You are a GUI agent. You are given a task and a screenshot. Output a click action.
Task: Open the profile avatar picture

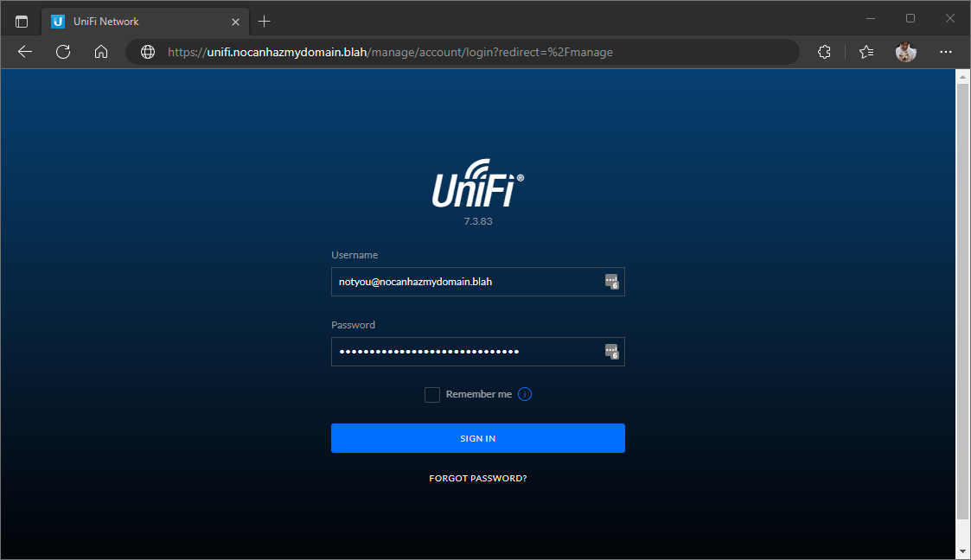pyautogui.click(x=905, y=52)
